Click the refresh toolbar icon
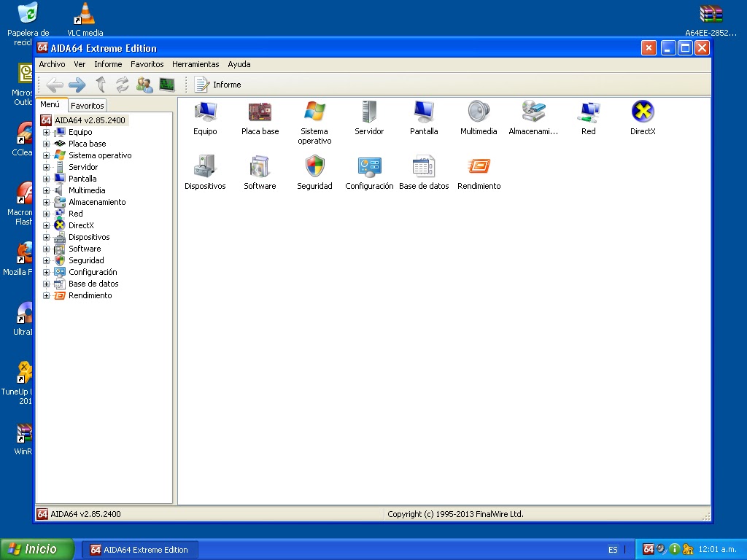 coord(122,85)
